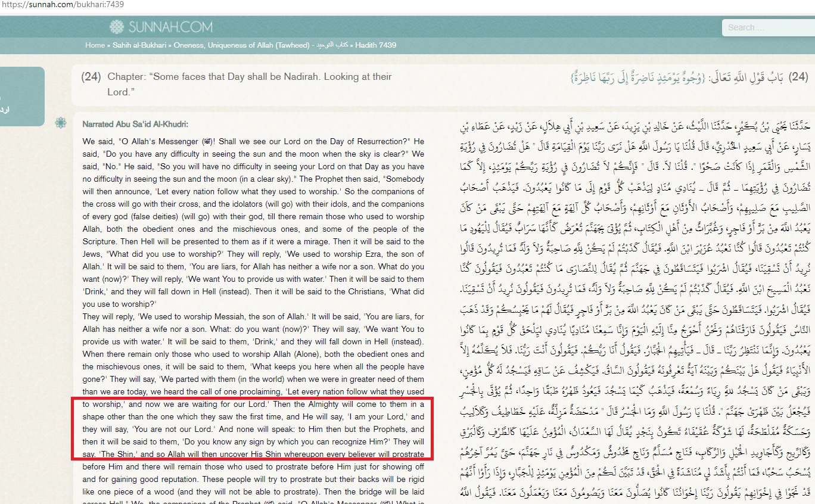Click the first line of the Arabic hadith text
This screenshot has height=504, width=815.
click(637, 127)
